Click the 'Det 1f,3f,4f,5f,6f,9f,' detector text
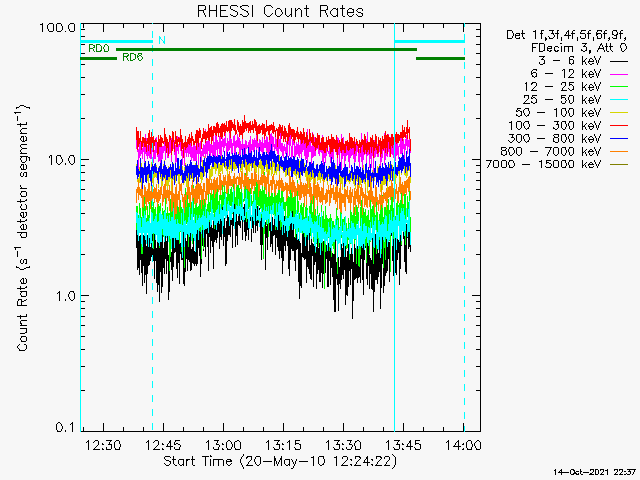 click(x=567, y=35)
